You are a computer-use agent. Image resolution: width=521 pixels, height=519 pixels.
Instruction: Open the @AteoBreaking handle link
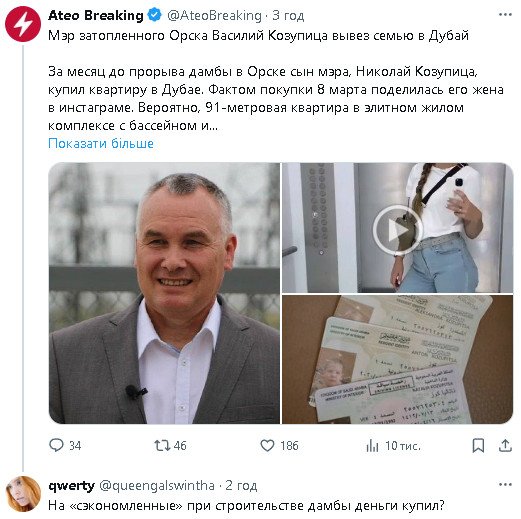214,16
